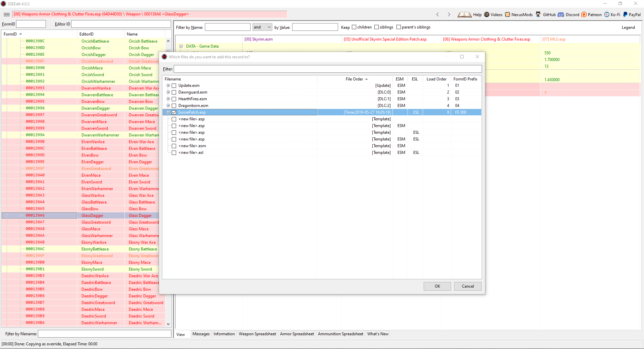Switch to the Messages tab
This screenshot has height=349, width=644.
point(201,334)
